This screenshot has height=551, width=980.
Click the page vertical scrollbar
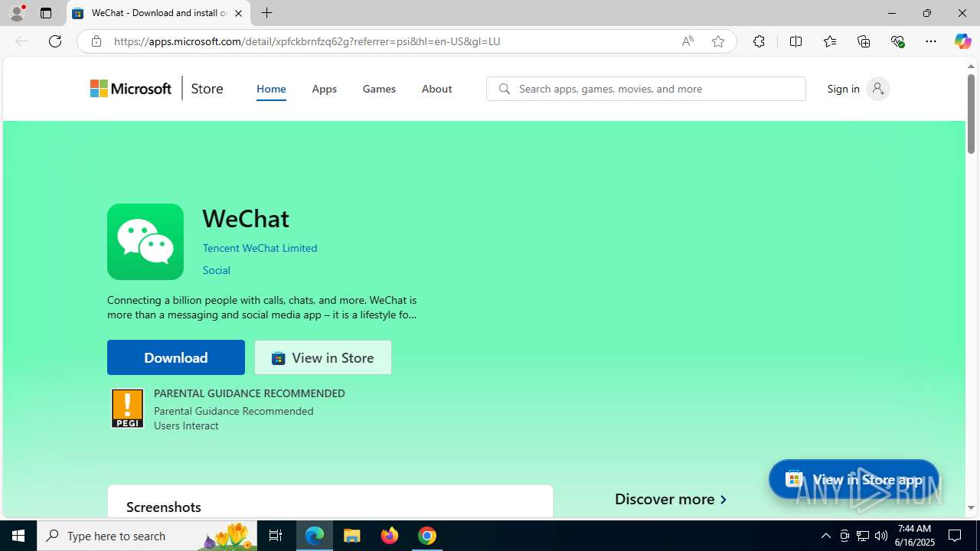click(972, 113)
